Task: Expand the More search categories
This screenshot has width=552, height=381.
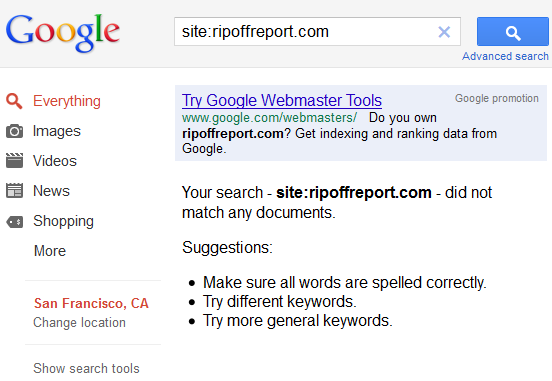Action: [x=50, y=251]
